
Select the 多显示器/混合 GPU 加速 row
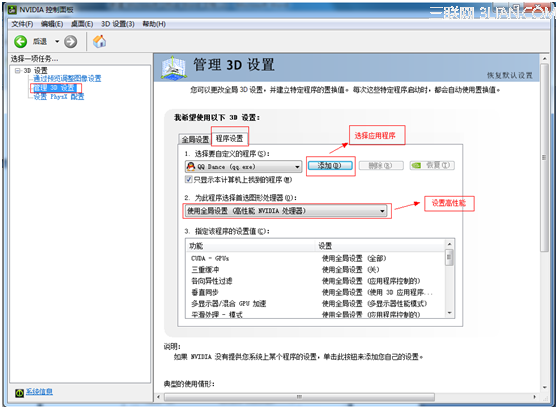315,304
